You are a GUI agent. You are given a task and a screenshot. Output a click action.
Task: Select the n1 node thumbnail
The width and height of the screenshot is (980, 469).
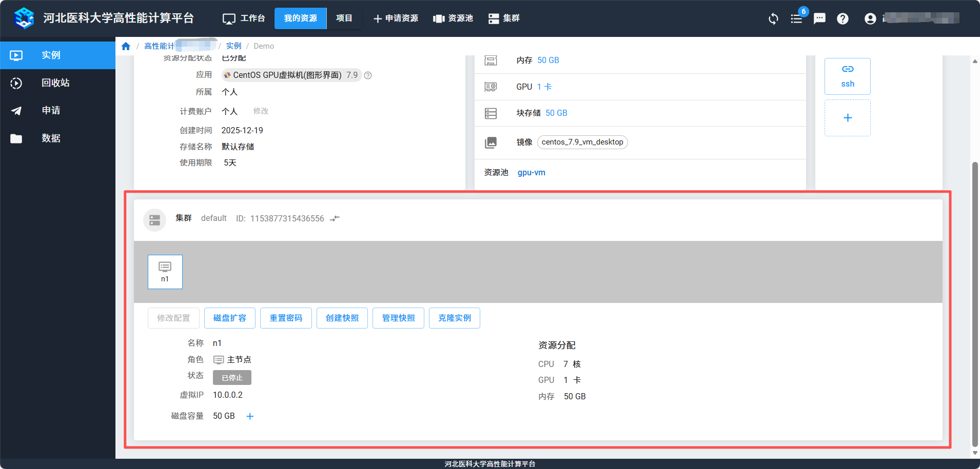[x=165, y=272]
